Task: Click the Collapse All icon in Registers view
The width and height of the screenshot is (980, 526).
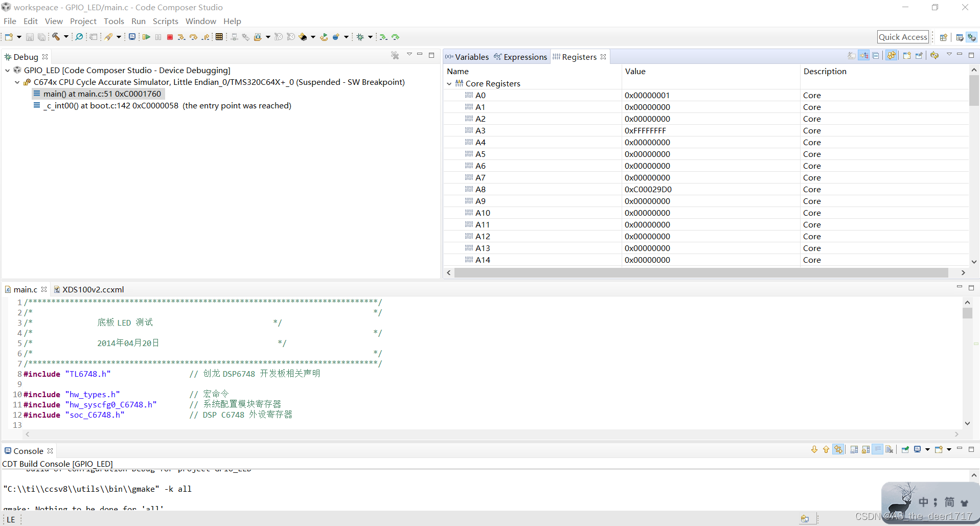Action: coord(876,55)
